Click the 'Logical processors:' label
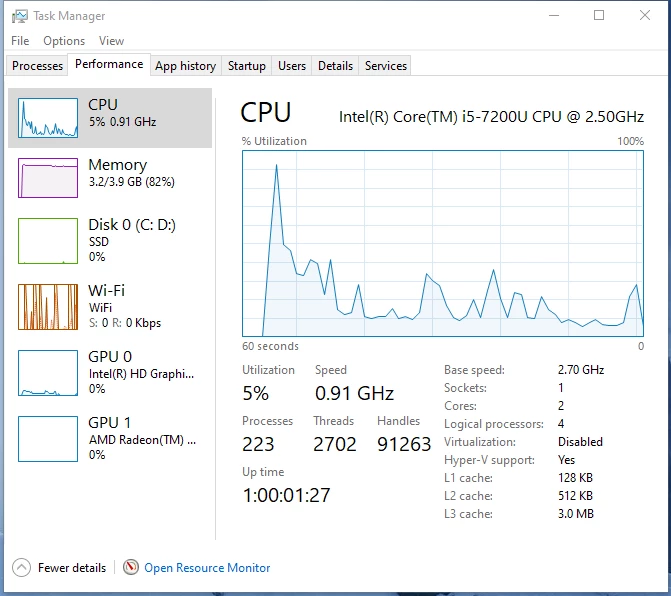Viewport: 671px width, 596px height. [x=494, y=424]
